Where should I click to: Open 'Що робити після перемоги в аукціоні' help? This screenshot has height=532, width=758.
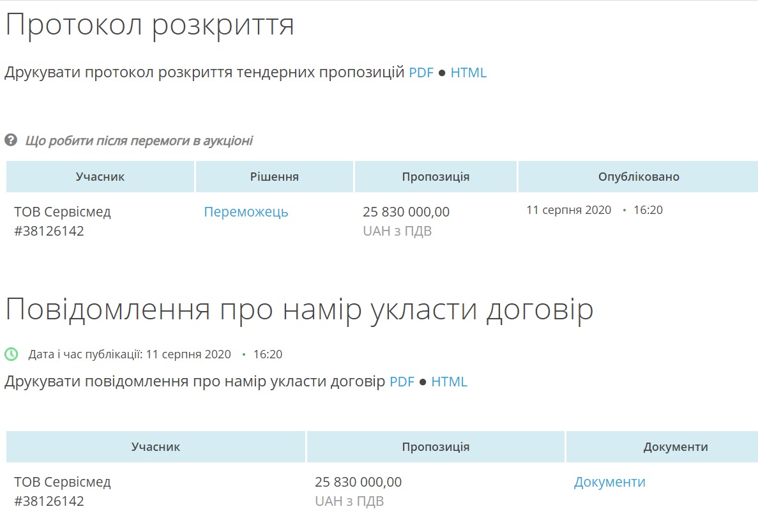[139, 141]
